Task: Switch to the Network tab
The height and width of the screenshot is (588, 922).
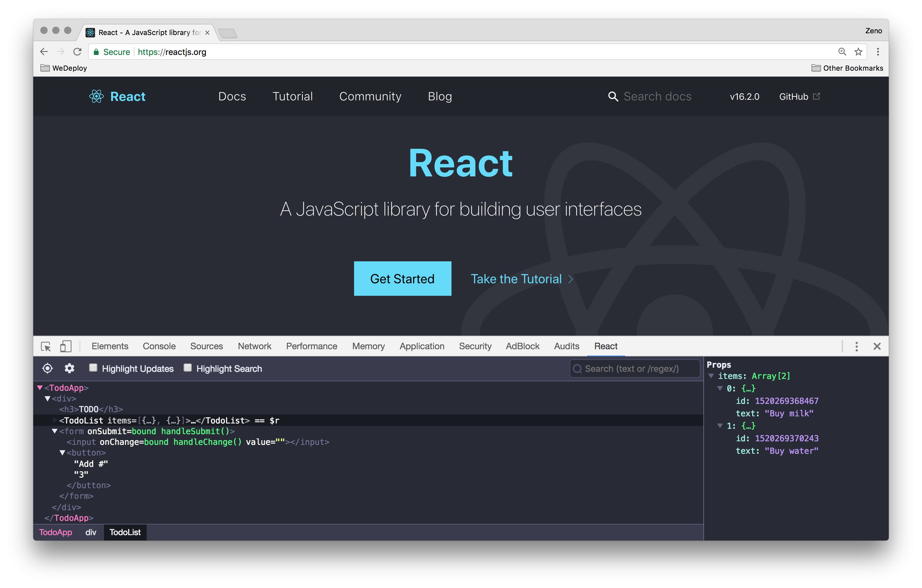Action: click(x=255, y=346)
